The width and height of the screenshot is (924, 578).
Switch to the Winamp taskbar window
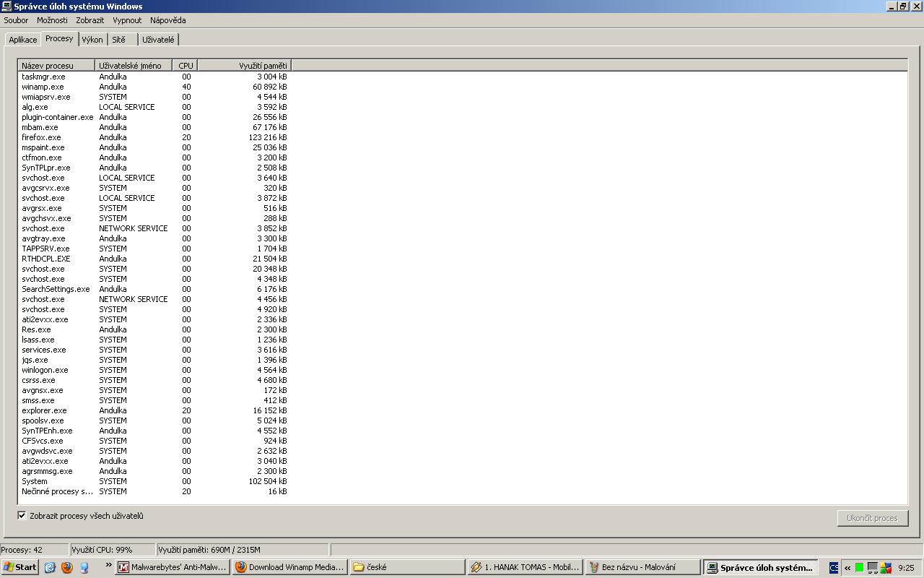coord(289,567)
